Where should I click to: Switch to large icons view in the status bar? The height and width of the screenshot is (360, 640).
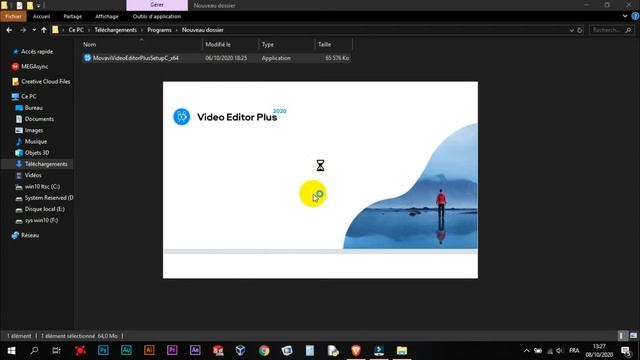point(633,336)
